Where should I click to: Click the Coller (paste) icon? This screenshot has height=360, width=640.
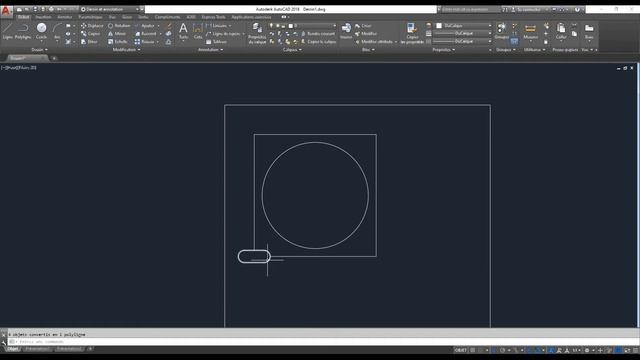point(561,31)
